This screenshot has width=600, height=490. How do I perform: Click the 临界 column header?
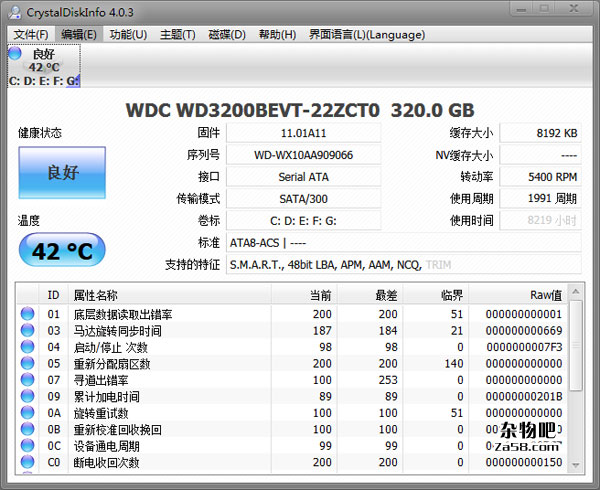(436, 295)
